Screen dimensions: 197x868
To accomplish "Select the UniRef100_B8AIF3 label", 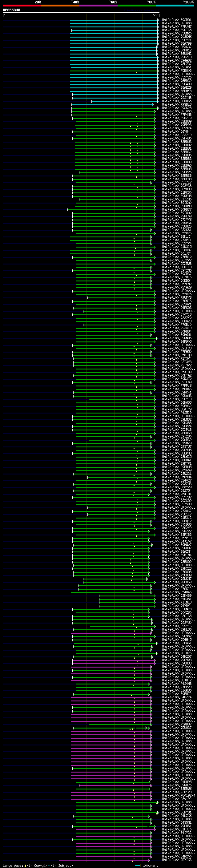I will tap(177, 267).
